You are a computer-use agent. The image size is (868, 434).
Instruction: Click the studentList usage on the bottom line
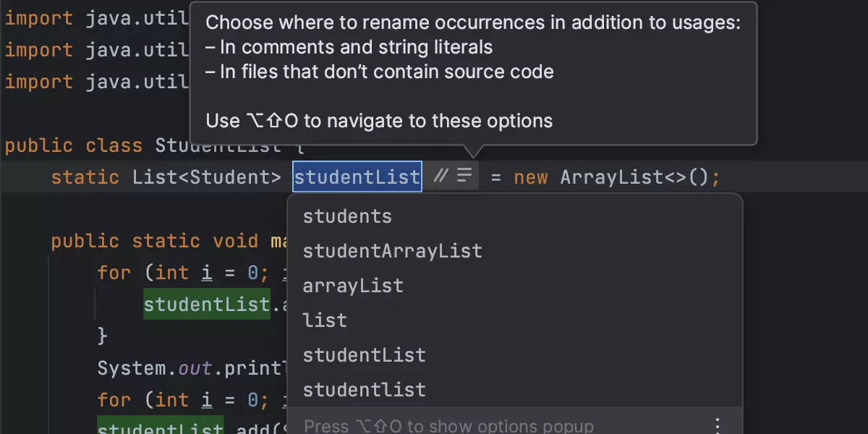(x=160, y=428)
